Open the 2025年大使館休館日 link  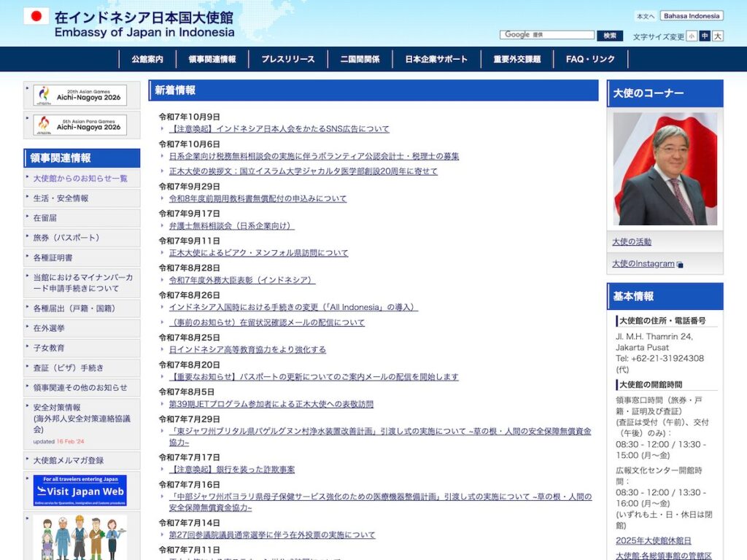(653, 541)
